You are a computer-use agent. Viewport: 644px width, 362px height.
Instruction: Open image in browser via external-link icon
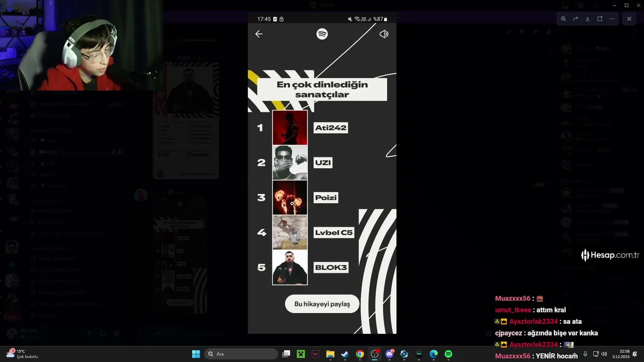click(x=600, y=19)
